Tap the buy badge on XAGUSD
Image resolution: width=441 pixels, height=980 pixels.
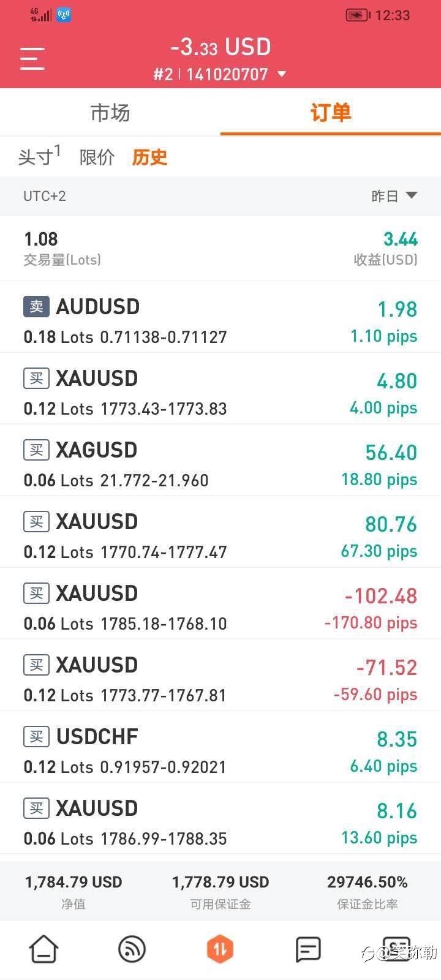(36, 450)
